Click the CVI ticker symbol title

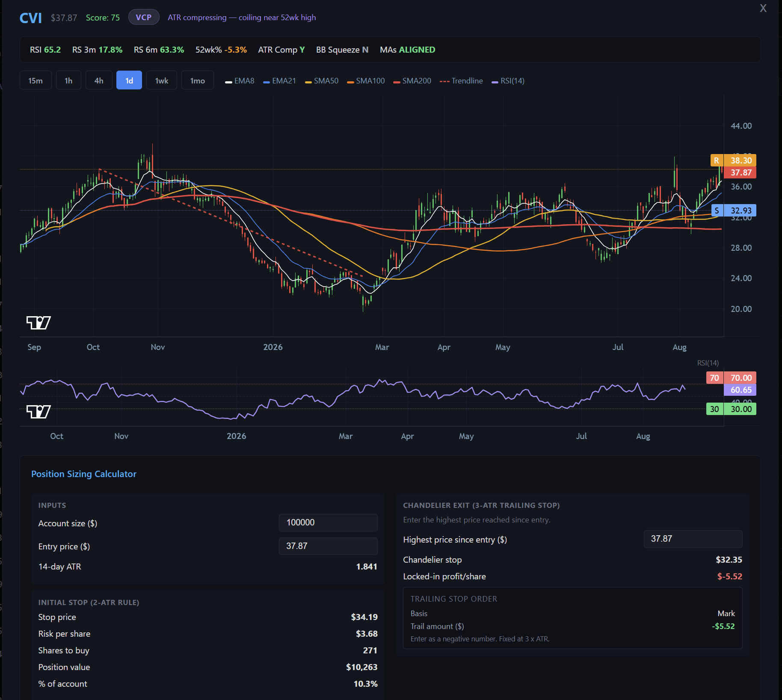(31, 18)
